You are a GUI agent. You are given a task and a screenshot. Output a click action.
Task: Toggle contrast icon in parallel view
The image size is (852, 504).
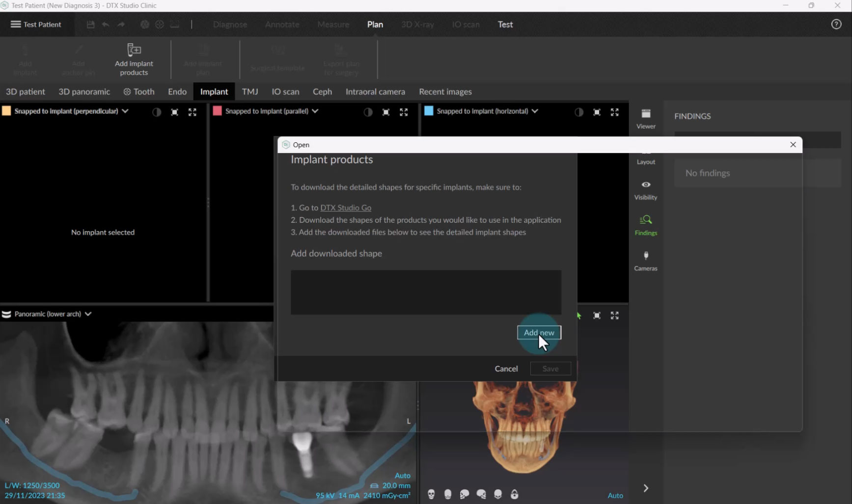(x=368, y=112)
